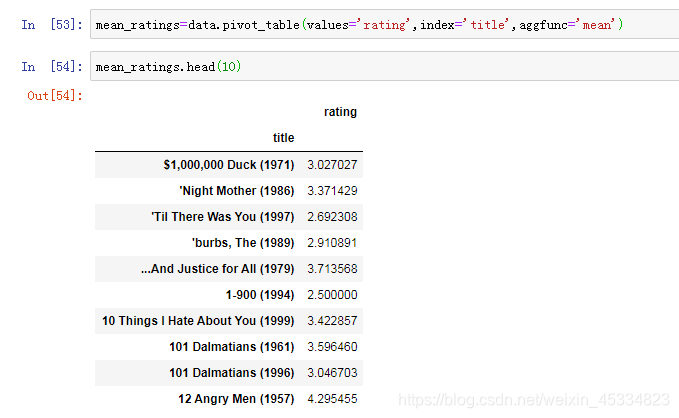This screenshot has width=679, height=418.
Task: Select row ''Night Mother (1986)'
Action: pyautogui.click(x=229, y=191)
